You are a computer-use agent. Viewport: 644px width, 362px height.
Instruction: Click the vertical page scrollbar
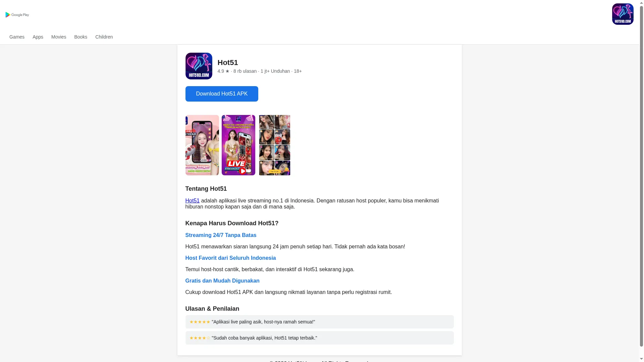[x=641, y=181]
